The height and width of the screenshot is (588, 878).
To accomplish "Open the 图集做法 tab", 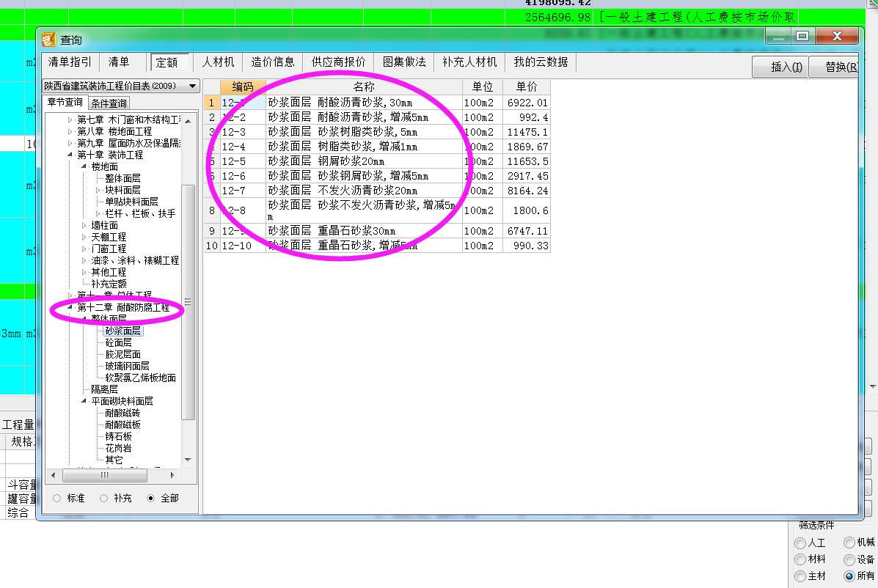I will click(x=403, y=62).
